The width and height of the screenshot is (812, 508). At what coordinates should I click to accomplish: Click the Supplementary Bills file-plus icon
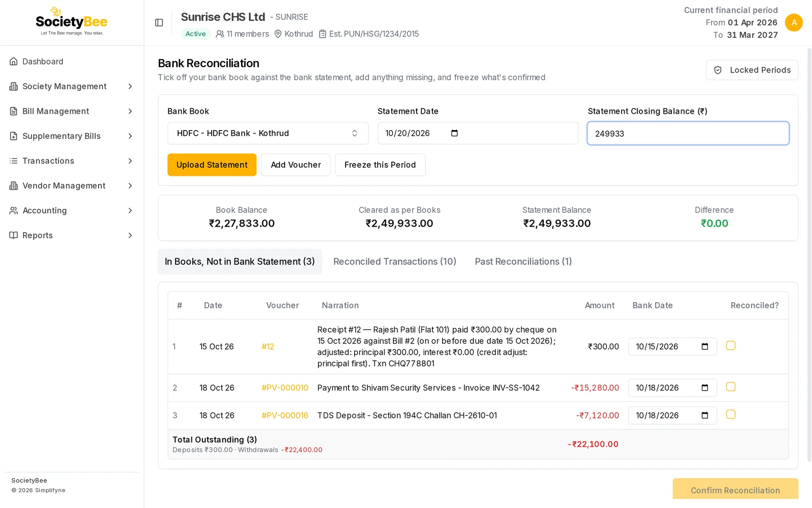[x=14, y=136]
